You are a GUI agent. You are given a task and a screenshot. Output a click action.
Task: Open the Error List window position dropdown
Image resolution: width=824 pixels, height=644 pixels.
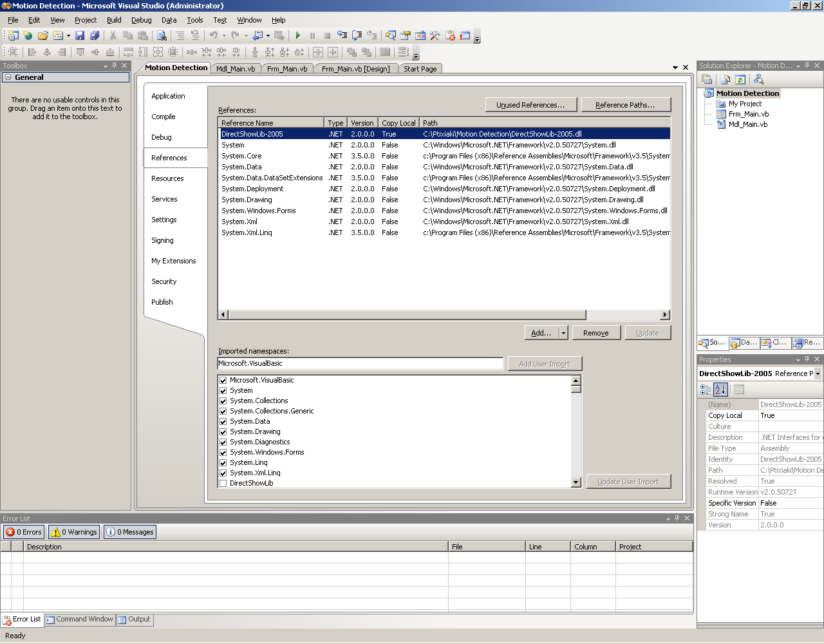667,518
